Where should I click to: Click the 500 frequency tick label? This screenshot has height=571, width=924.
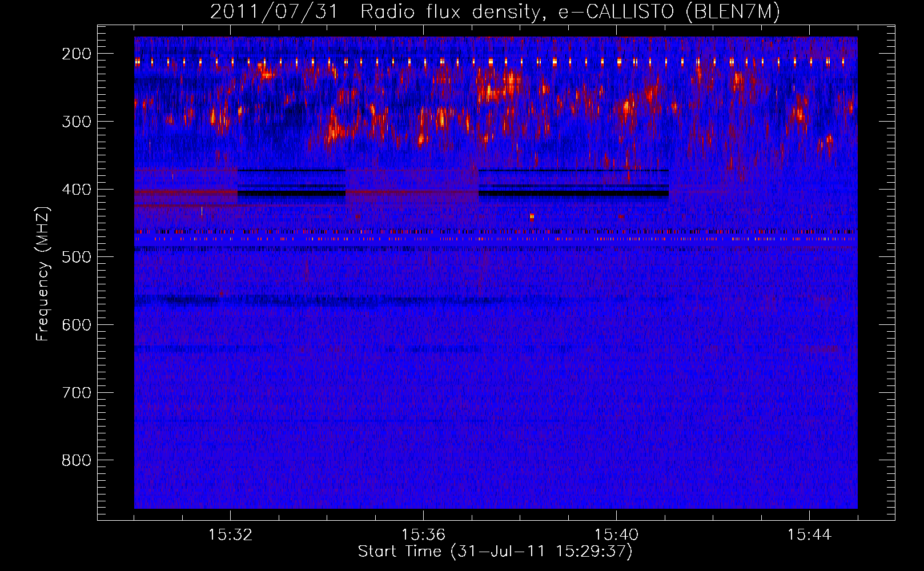(x=77, y=257)
